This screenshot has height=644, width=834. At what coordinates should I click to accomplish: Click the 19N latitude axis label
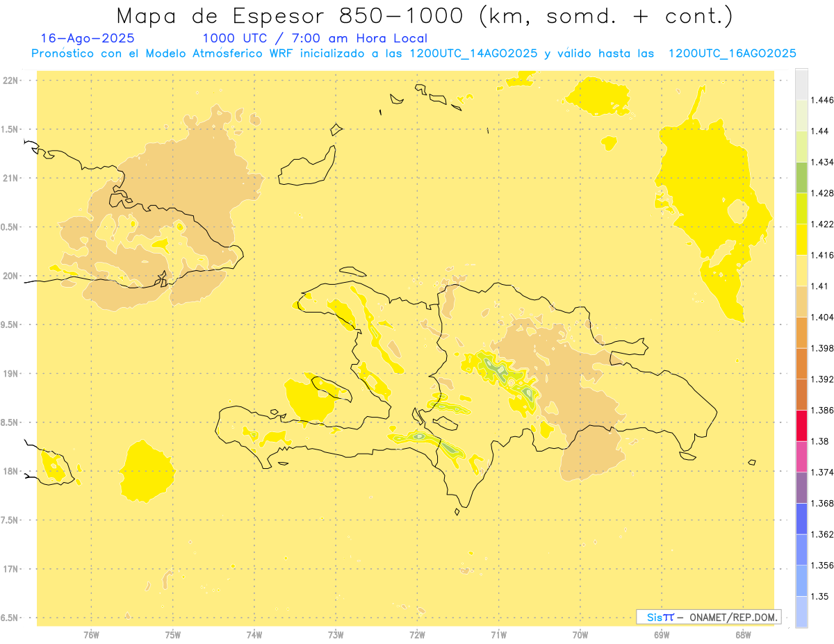click(x=10, y=374)
